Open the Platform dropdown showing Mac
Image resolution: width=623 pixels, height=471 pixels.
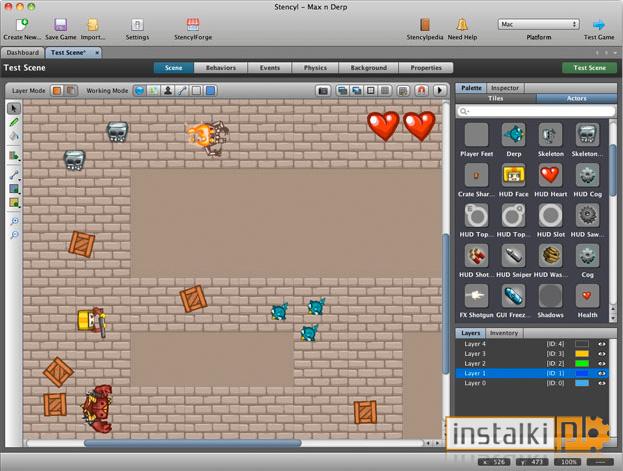click(x=538, y=24)
